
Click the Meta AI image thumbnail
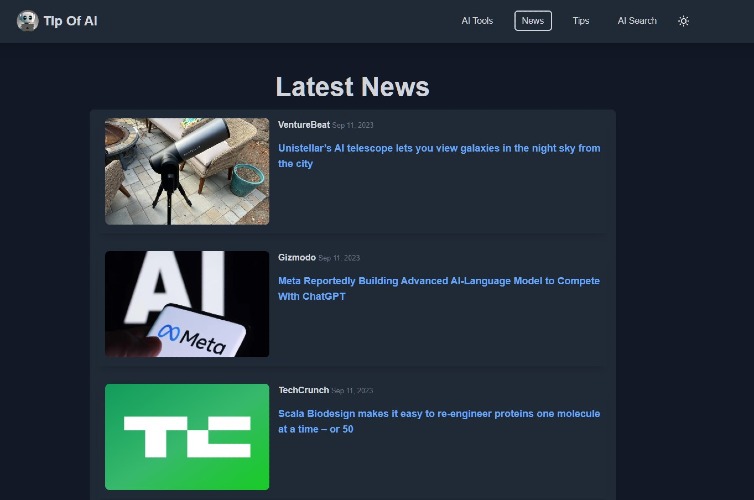[x=187, y=304]
